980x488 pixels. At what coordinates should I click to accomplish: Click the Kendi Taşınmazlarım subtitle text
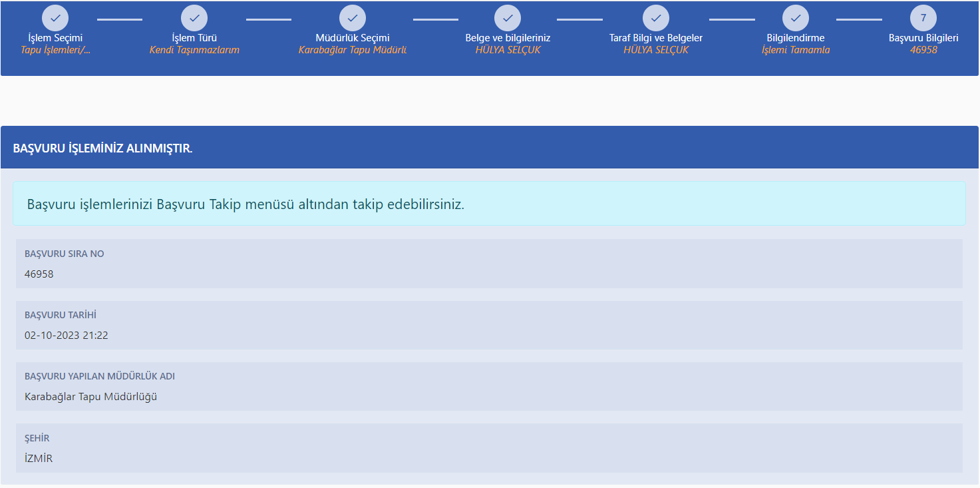pos(194,50)
